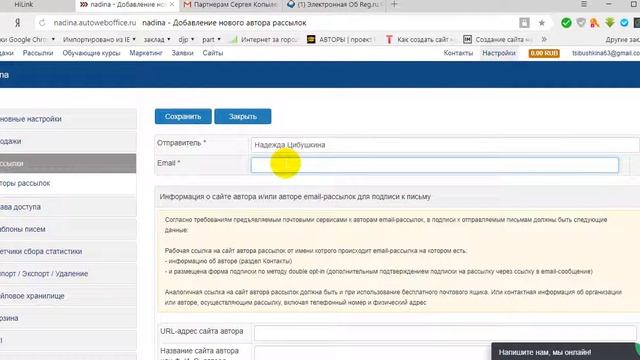The width and height of the screenshot is (640, 360).
Task: Select the highlighted 'рассылки' sidebar item
Action: tap(68, 163)
